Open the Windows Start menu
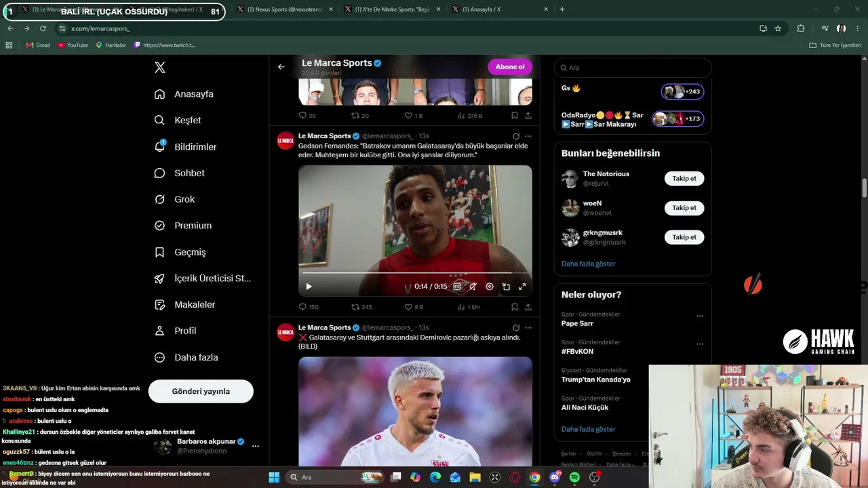 [x=274, y=477]
